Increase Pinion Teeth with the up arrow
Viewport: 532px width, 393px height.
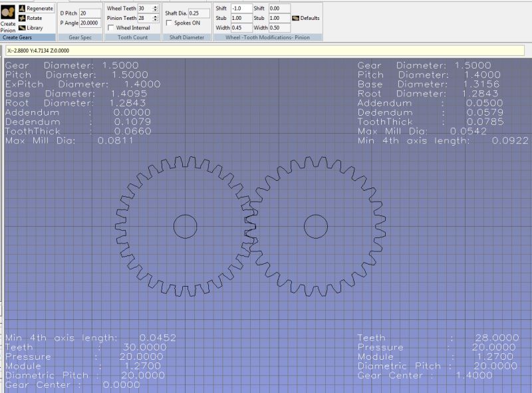(x=156, y=16)
